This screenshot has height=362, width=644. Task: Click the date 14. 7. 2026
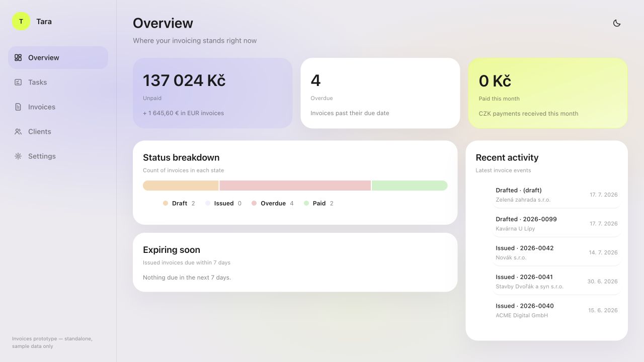pyautogui.click(x=603, y=252)
